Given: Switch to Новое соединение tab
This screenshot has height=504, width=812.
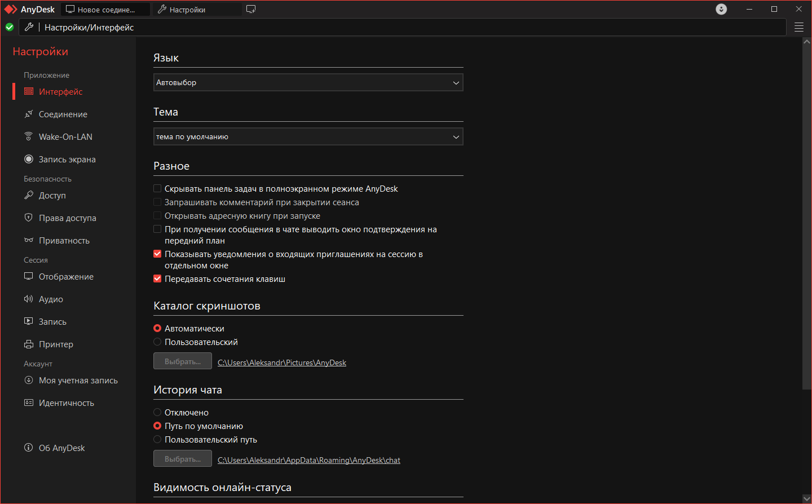Looking at the screenshot, I should click(105, 10).
